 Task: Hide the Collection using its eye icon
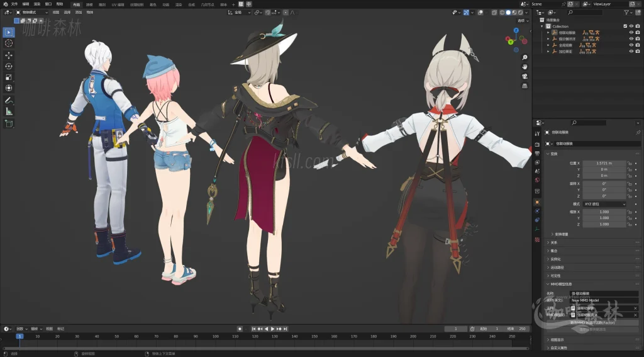[x=631, y=26]
